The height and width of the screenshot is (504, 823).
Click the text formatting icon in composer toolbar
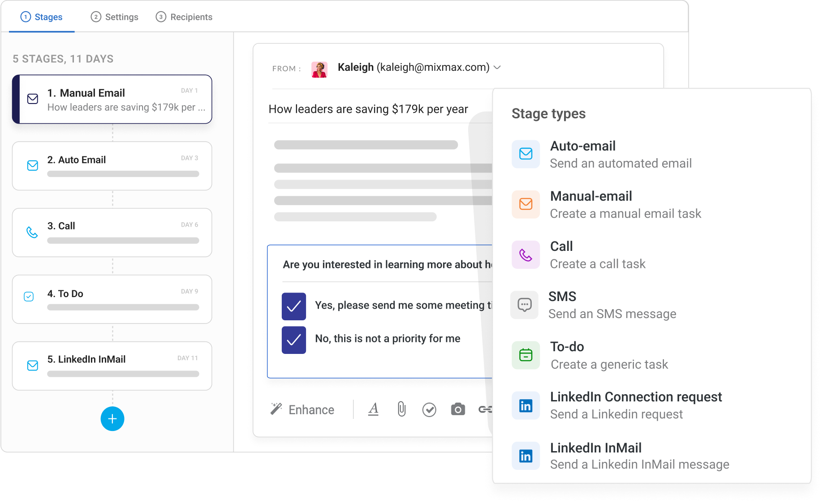[x=373, y=409]
